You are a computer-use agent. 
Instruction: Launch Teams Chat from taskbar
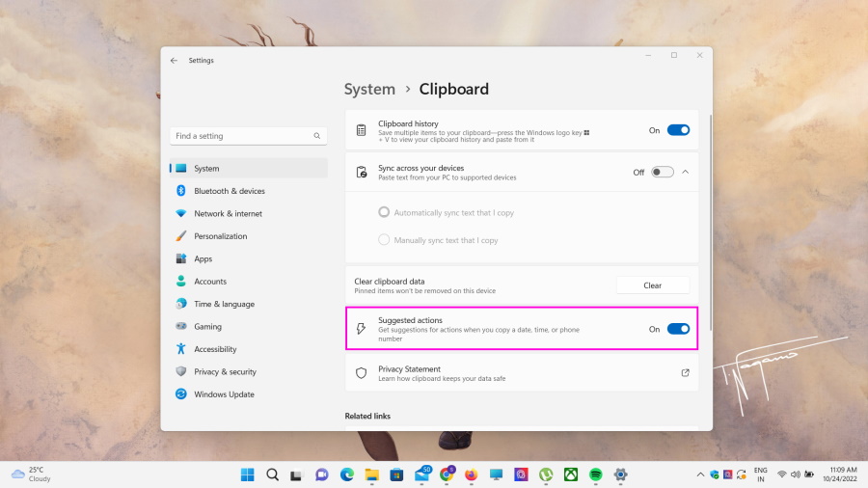(321, 474)
